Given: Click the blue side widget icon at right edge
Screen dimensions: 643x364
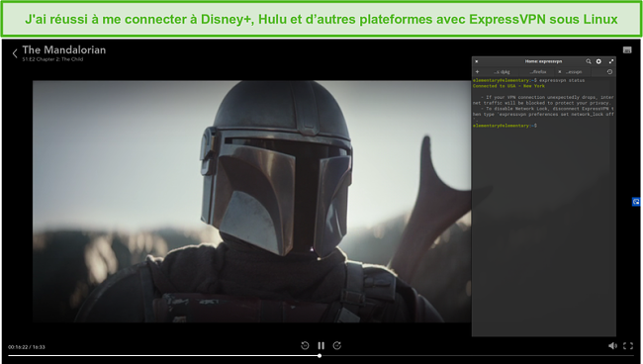Looking at the screenshot, I should pos(636,201).
